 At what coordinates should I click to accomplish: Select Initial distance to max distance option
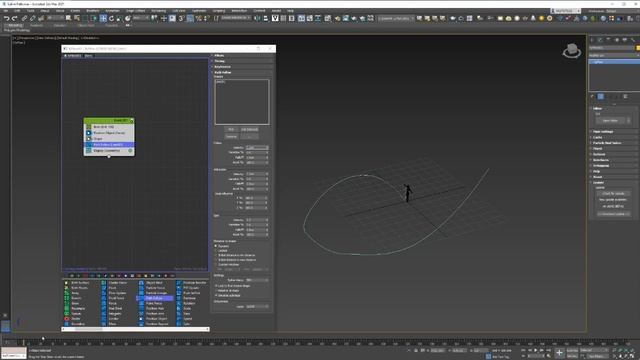tap(216, 260)
